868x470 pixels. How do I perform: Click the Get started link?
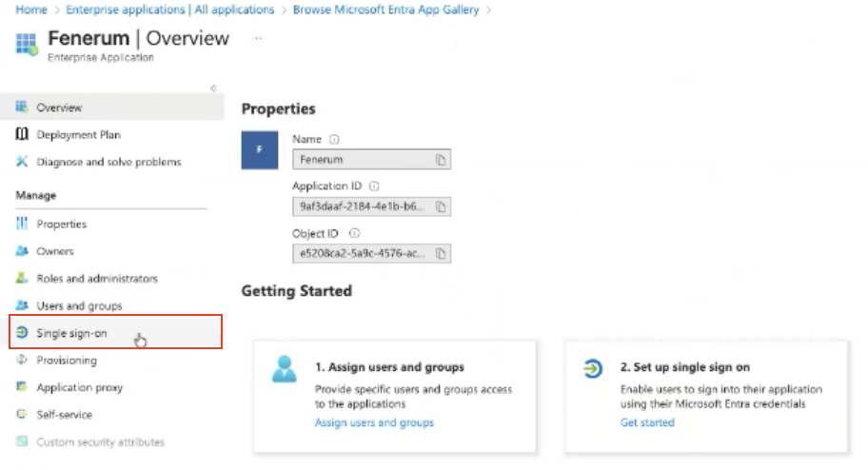(647, 422)
